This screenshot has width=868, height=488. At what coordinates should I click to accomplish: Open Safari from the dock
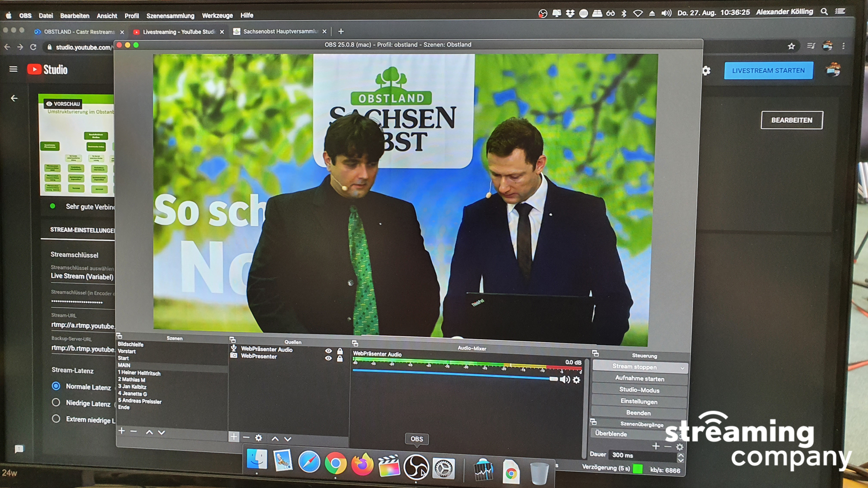coord(309,462)
